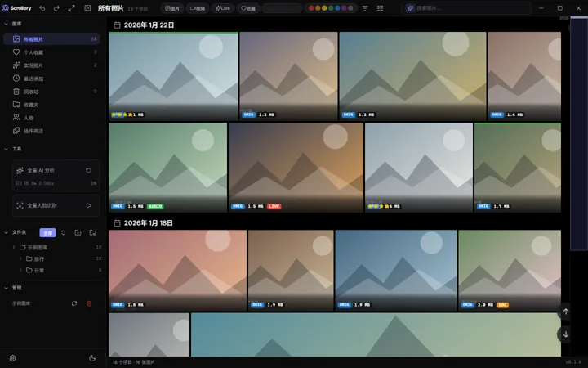The image size is (588, 368).
Task: Start 全量人脸识别 with the play icon
Action: 89,205
